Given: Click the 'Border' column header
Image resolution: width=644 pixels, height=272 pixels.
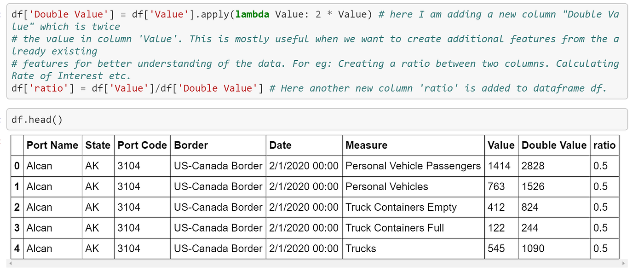Looking at the screenshot, I should [218, 145].
